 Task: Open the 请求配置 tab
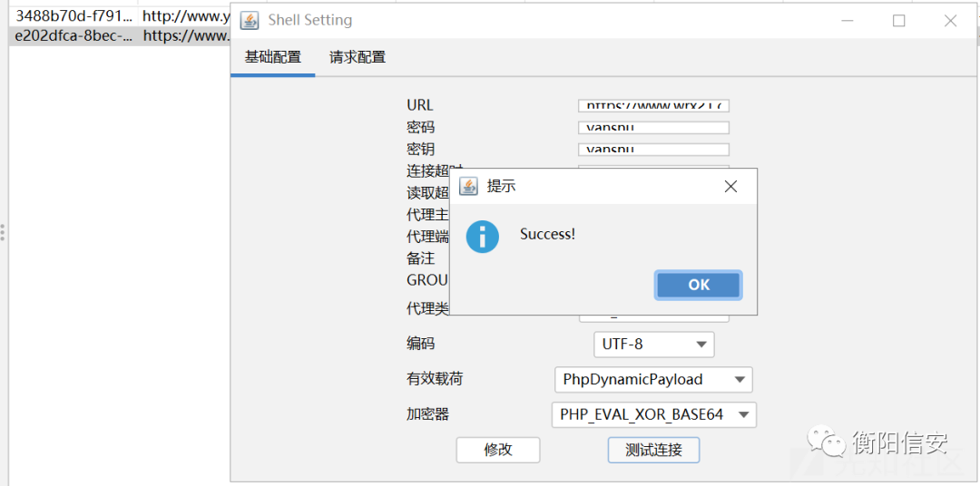coord(358,57)
